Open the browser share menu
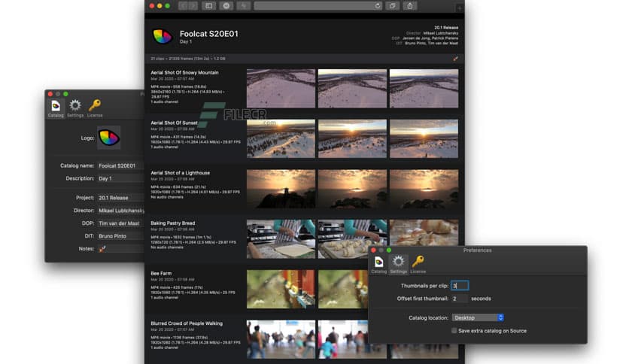Viewport: 629px width, 364px height. (x=409, y=5)
